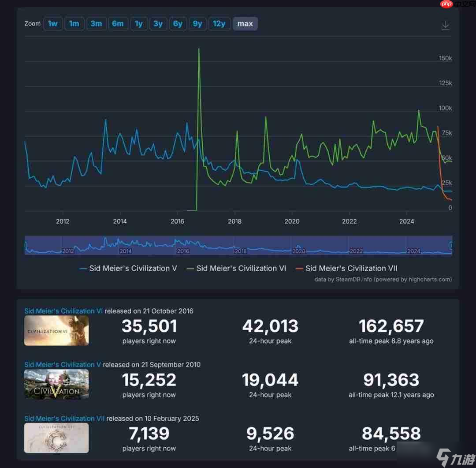476x468 pixels.
Task: Grab the navigator's right range handle
Action: [x=451, y=245]
